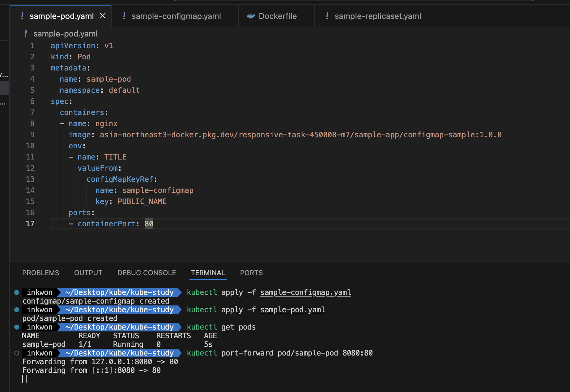Click the 'valueFrom' key
This screenshot has width=570, height=392.
[x=97, y=168]
